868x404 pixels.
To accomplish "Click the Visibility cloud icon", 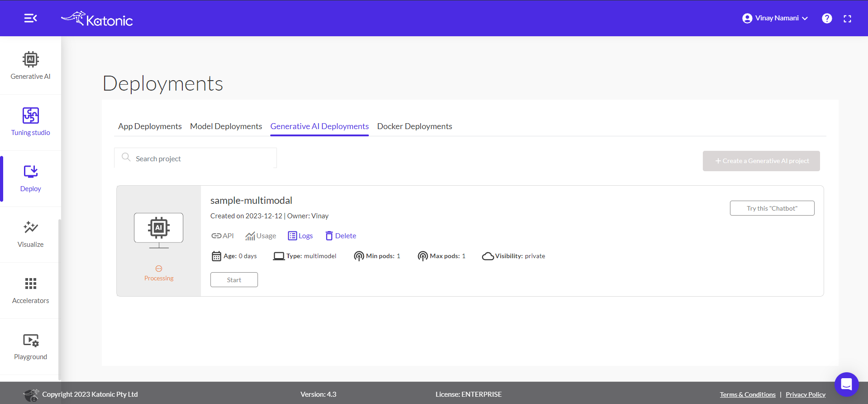I will [x=488, y=256].
